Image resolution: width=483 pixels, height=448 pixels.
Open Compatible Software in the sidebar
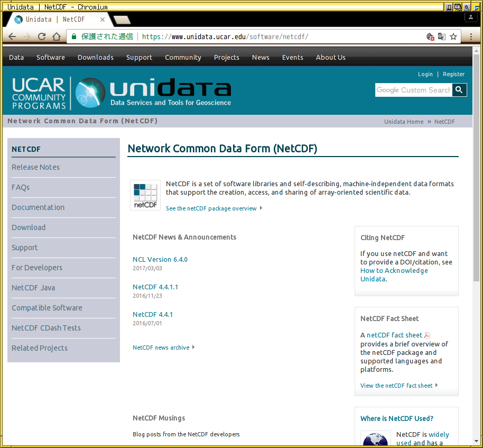point(47,308)
